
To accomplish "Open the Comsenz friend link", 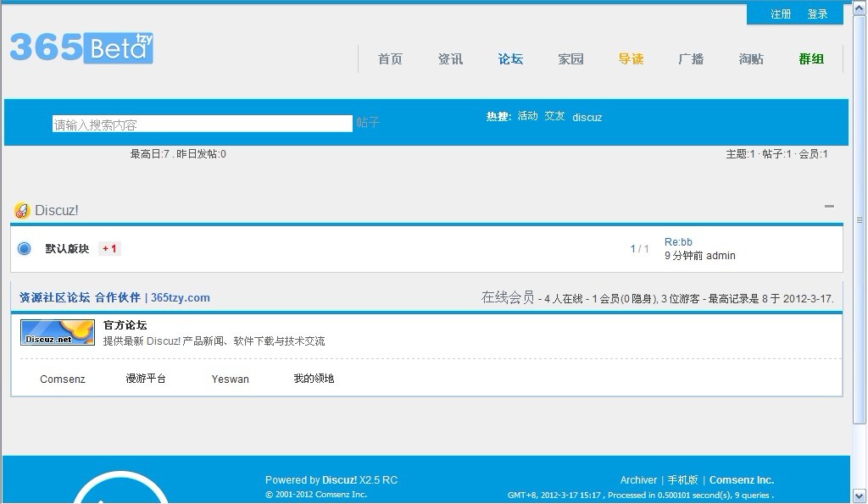I will coord(63,379).
